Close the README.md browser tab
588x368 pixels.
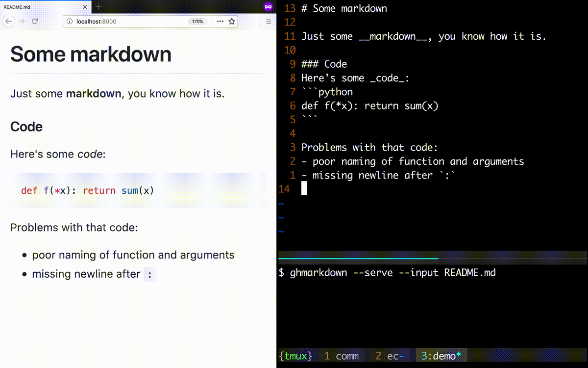pos(85,7)
